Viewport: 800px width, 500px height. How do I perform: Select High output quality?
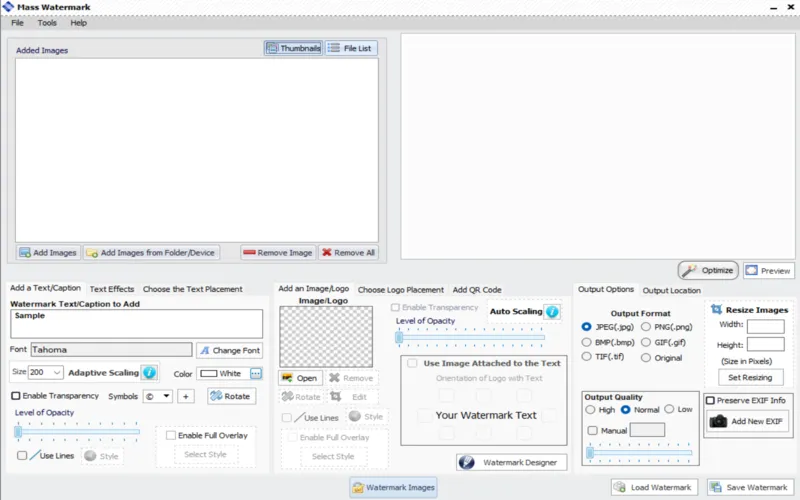pos(590,410)
